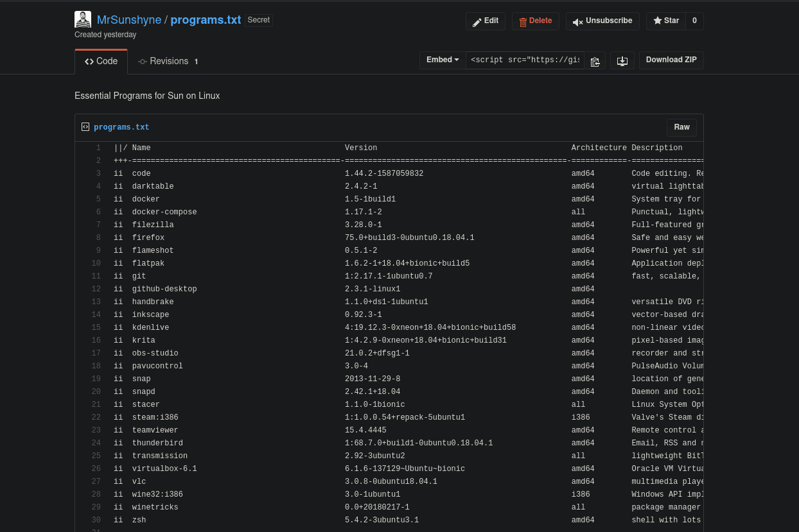
Task: Open the Raw file view
Action: (x=681, y=127)
